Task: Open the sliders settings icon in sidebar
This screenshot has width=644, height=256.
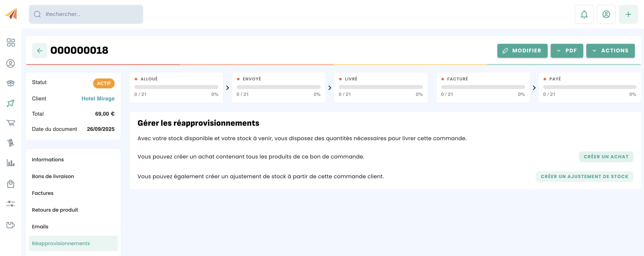Action: pos(10,203)
